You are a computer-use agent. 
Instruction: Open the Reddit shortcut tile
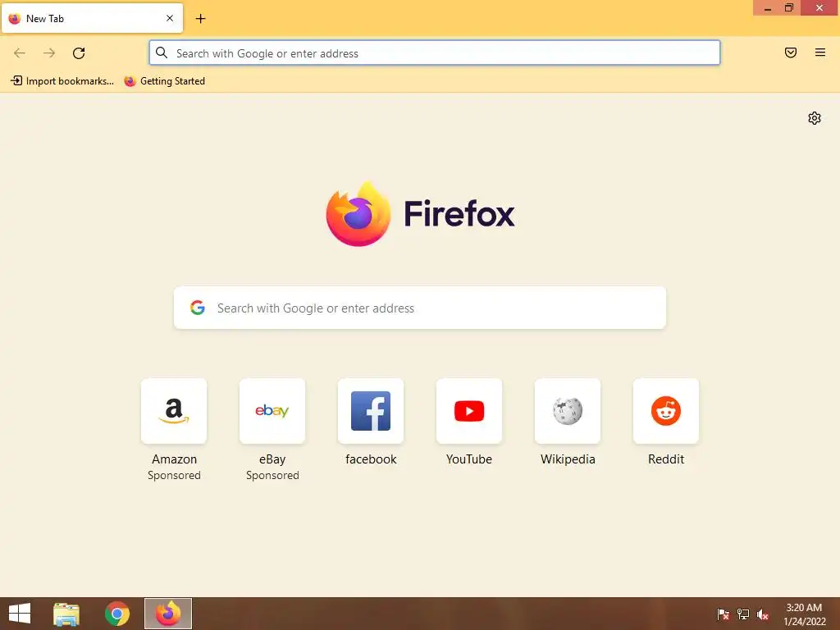pos(666,411)
